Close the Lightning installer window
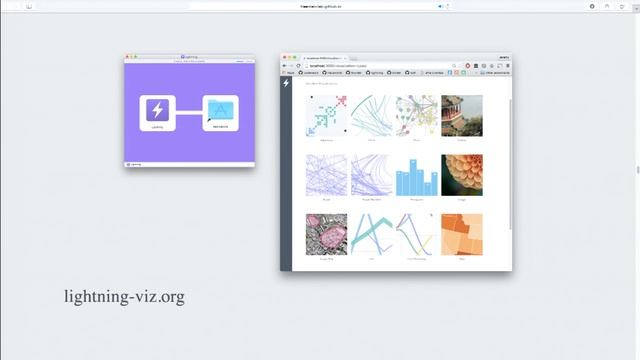The image size is (640, 360). 127,57
